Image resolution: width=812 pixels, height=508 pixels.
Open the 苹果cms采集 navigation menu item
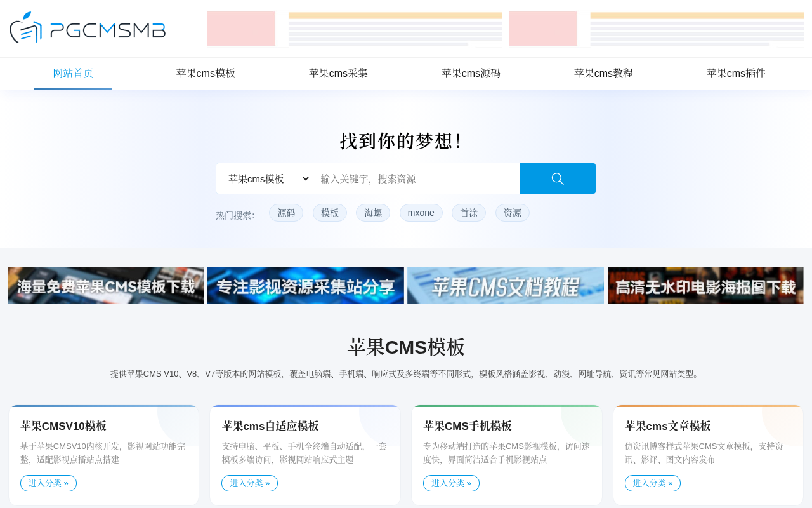[x=338, y=73]
